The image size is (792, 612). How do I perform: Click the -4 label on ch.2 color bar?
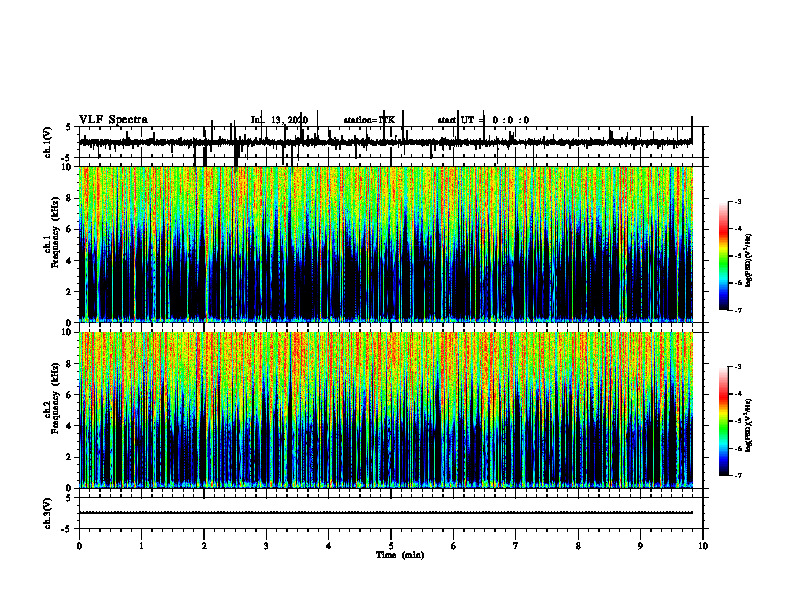click(738, 394)
